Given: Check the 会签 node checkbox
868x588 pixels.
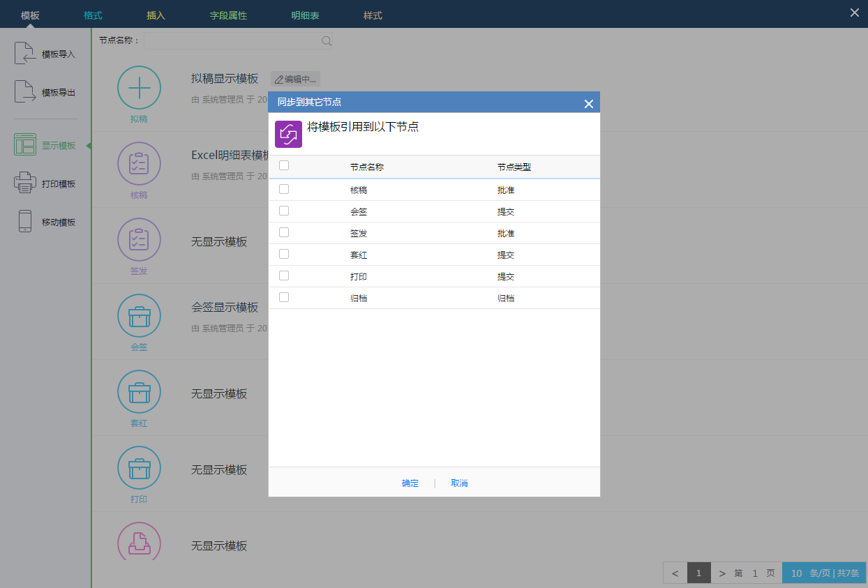Looking at the screenshot, I should [284, 211].
